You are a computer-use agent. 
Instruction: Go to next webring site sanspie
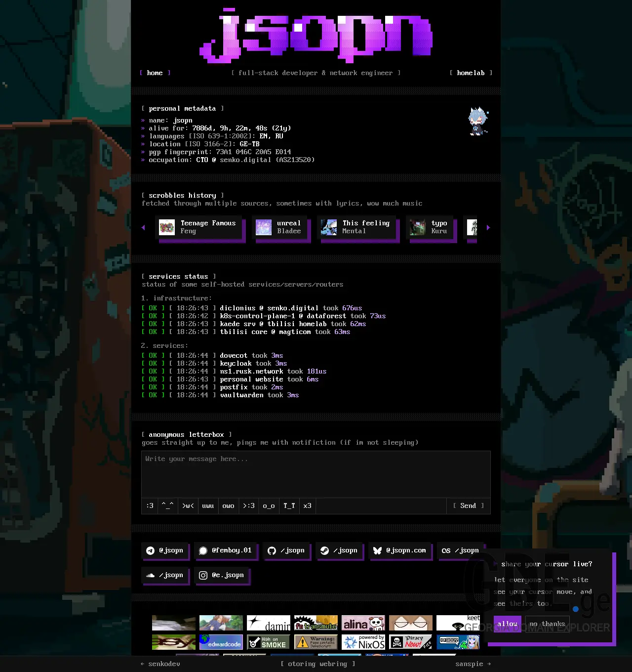click(473, 664)
